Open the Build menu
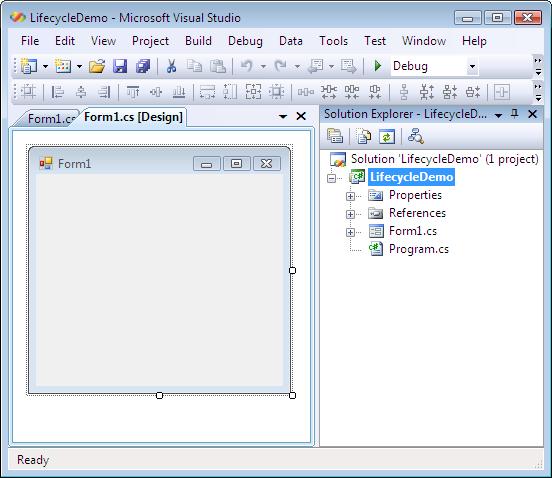 click(x=198, y=41)
